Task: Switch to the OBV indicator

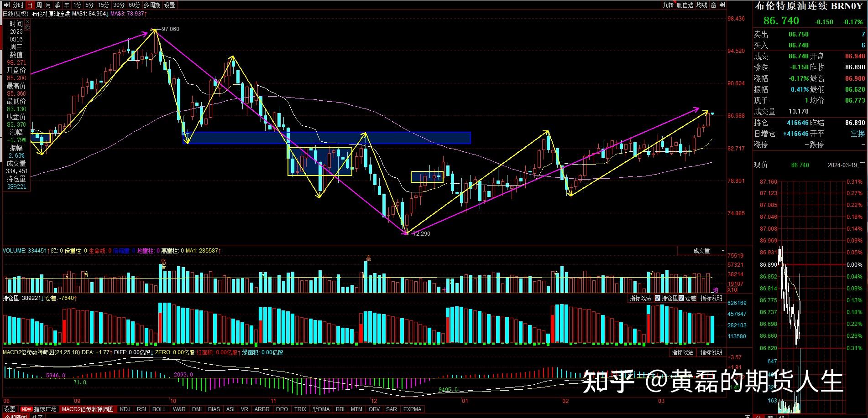Action: (374, 409)
